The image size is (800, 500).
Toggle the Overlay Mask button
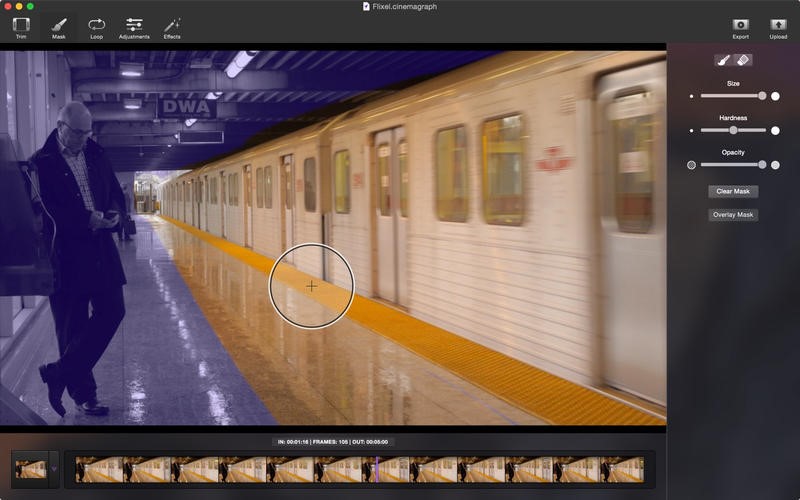(x=733, y=215)
